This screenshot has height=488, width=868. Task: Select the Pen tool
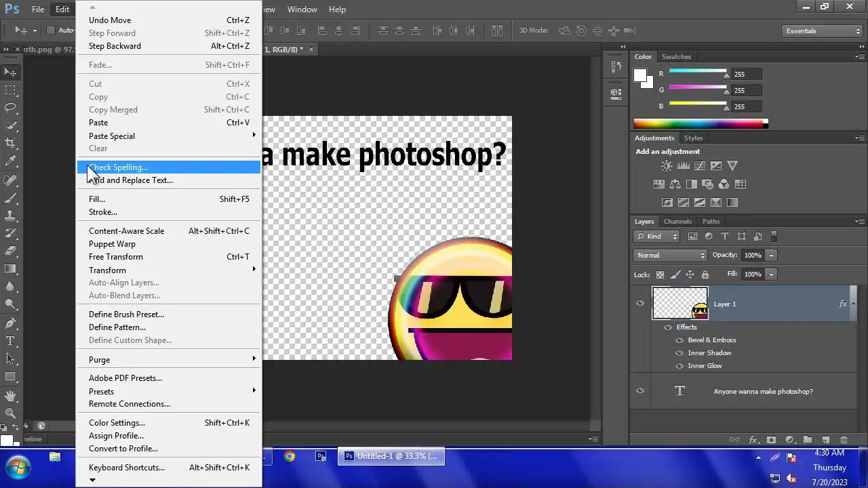click(x=10, y=323)
